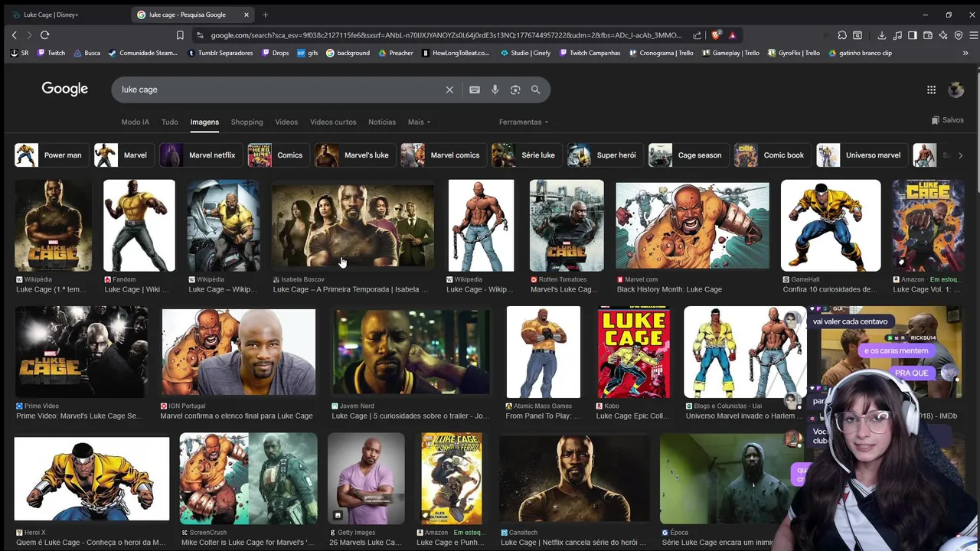The width and height of the screenshot is (980, 551).
Task: Open the Brave VPN shield icon
Action: (959, 35)
